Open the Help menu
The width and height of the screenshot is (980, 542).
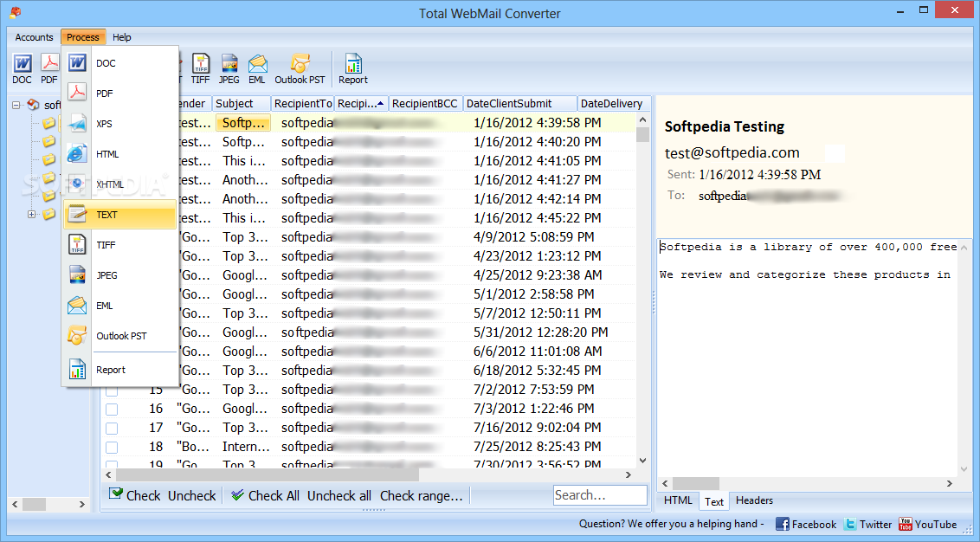coord(122,37)
